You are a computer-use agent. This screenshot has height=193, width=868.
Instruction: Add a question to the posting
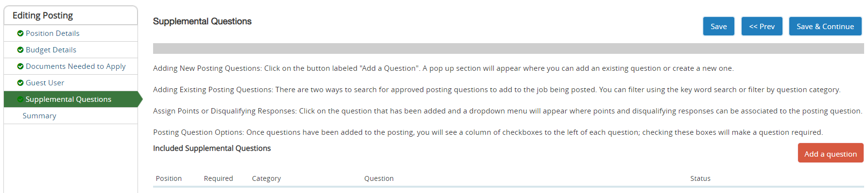pos(830,153)
